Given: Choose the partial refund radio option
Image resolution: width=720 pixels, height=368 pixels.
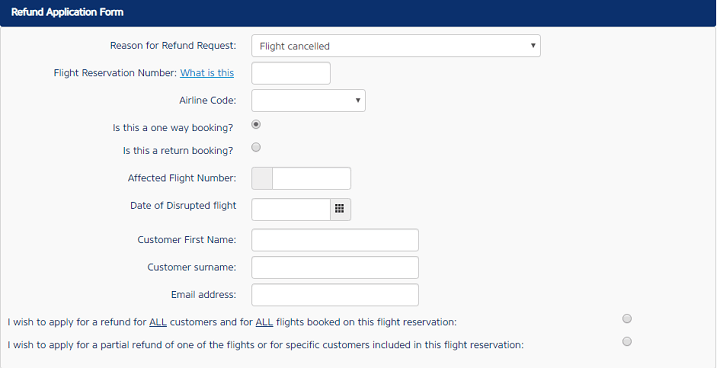Looking at the screenshot, I should (x=627, y=341).
